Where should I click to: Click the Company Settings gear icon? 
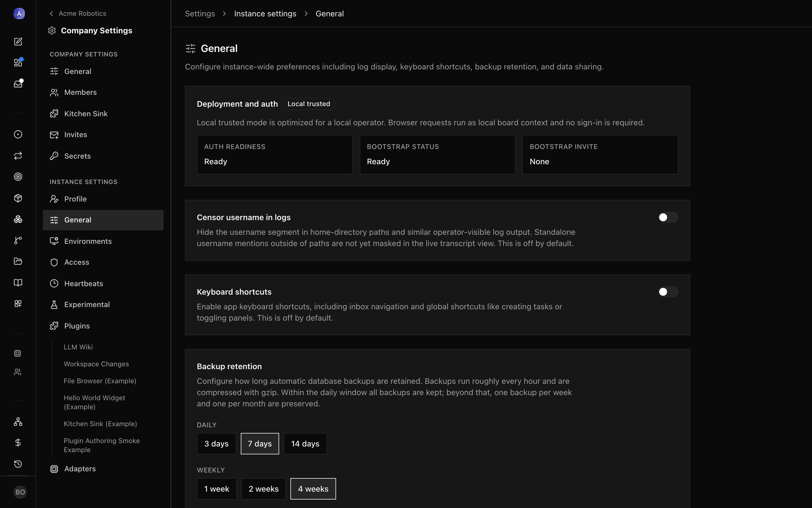[x=52, y=30]
